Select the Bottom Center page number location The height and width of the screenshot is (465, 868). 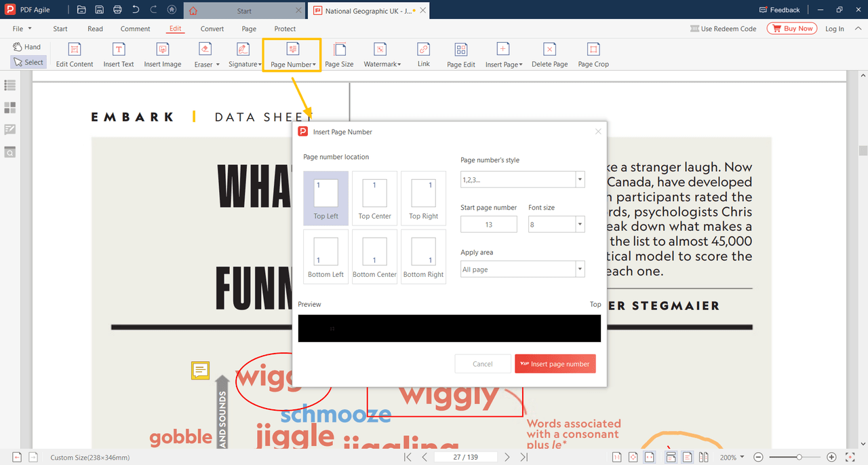tap(374, 256)
